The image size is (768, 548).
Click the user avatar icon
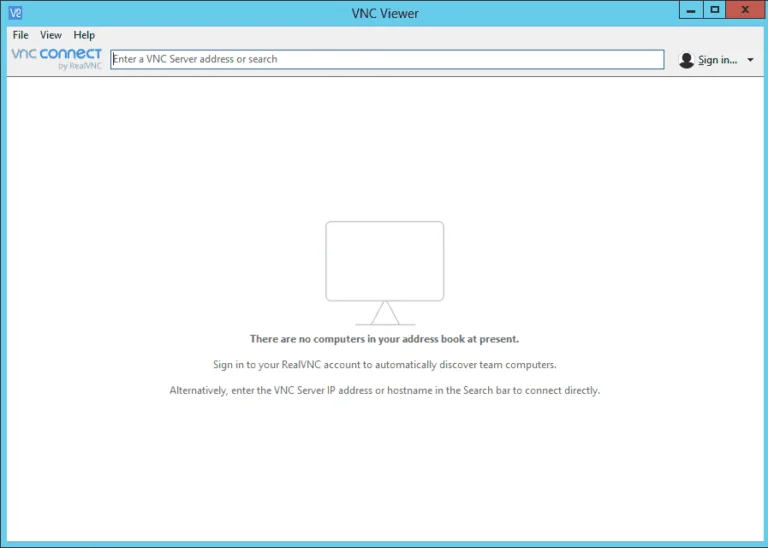686,60
